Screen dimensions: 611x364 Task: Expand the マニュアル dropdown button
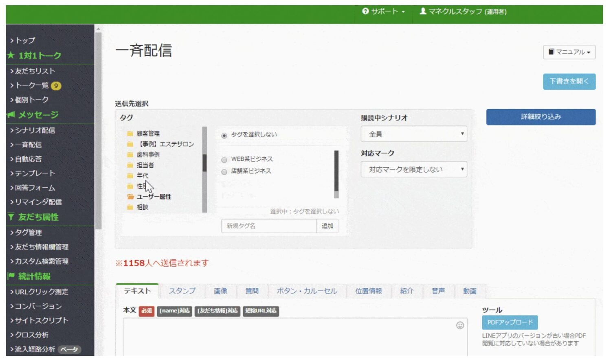569,52
